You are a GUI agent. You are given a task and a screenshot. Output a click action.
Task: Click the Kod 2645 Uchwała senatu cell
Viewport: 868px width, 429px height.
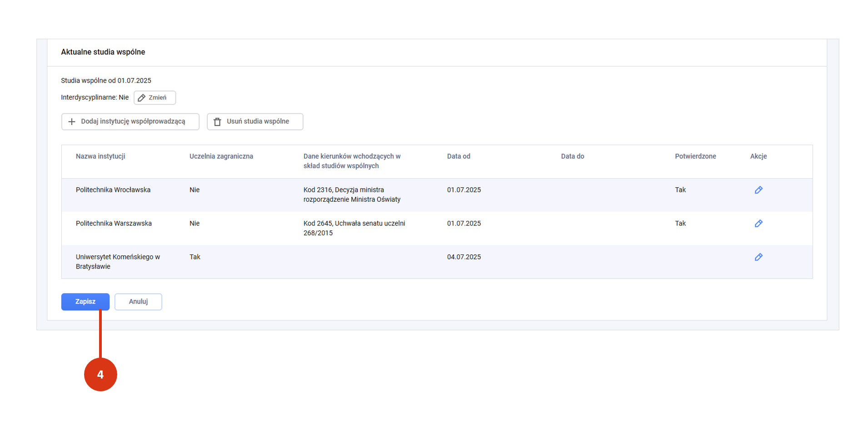pyautogui.click(x=354, y=228)
